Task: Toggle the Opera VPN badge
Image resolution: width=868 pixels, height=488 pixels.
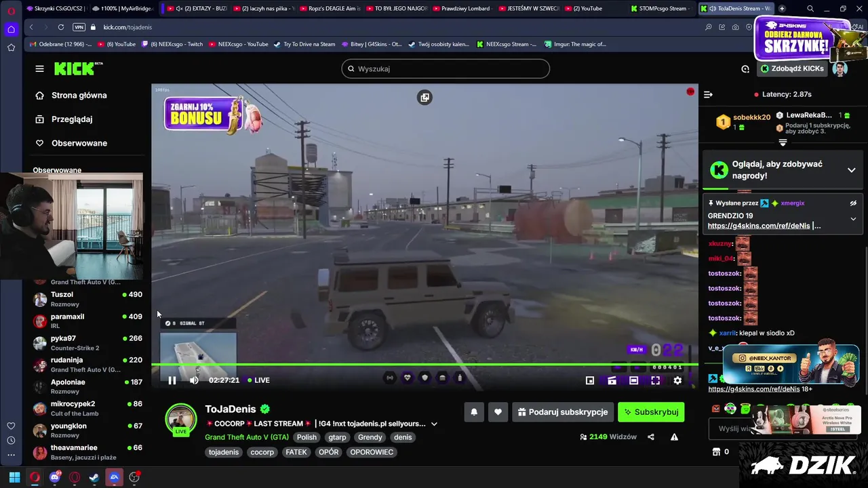Action: [79, 27]
